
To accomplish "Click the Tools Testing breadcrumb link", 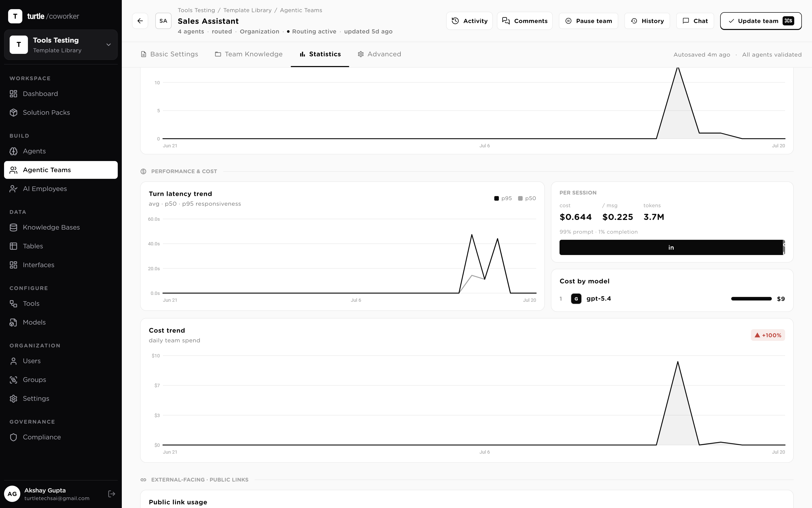I will (196, 10).
